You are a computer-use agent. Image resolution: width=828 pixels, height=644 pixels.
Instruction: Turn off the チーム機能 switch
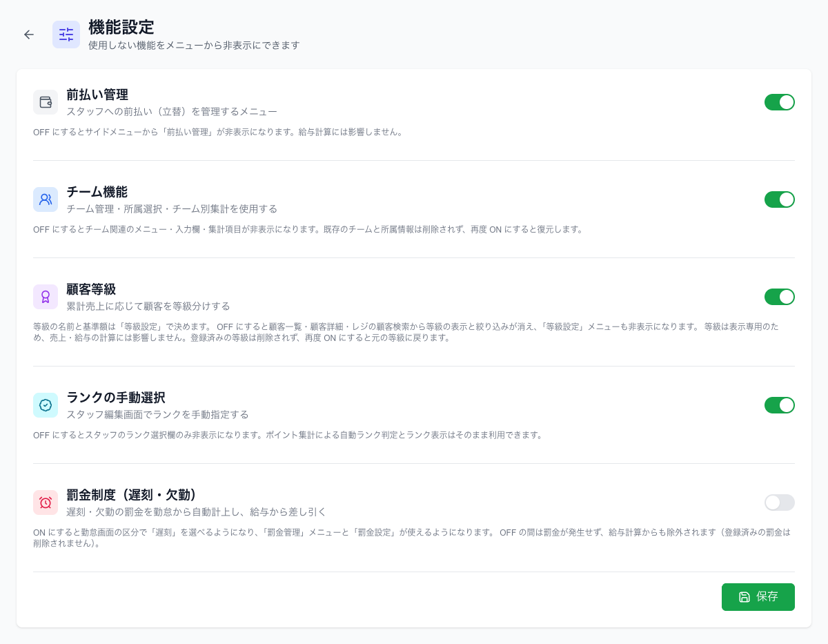coord(780,199)
